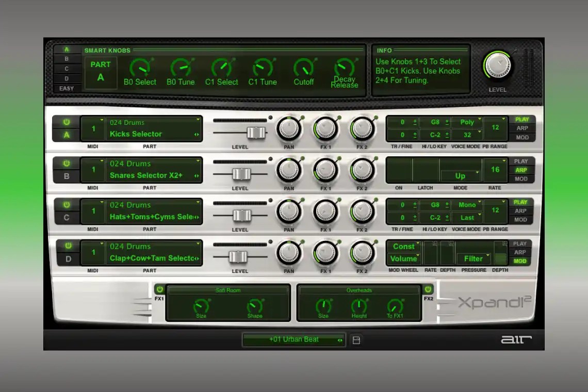Click the FX 2 knob for part D
Viewport: 588px width, 392px height.
click(x=362, y=253)
